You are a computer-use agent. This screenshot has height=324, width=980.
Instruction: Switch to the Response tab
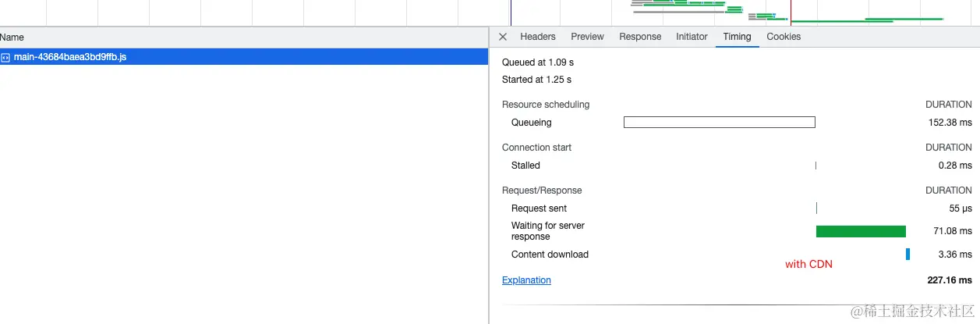640,37
